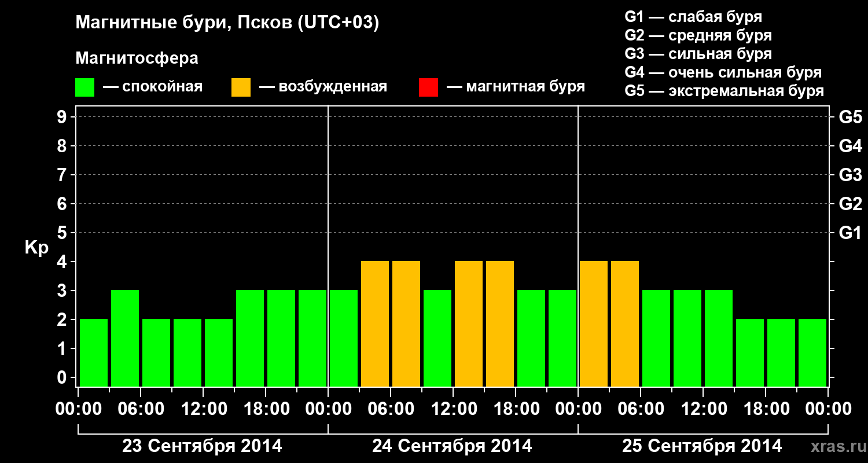Click the legend line 'G3 — сильная буря'
The width and height of the screenshot is (868, 463).
[698, 53]
